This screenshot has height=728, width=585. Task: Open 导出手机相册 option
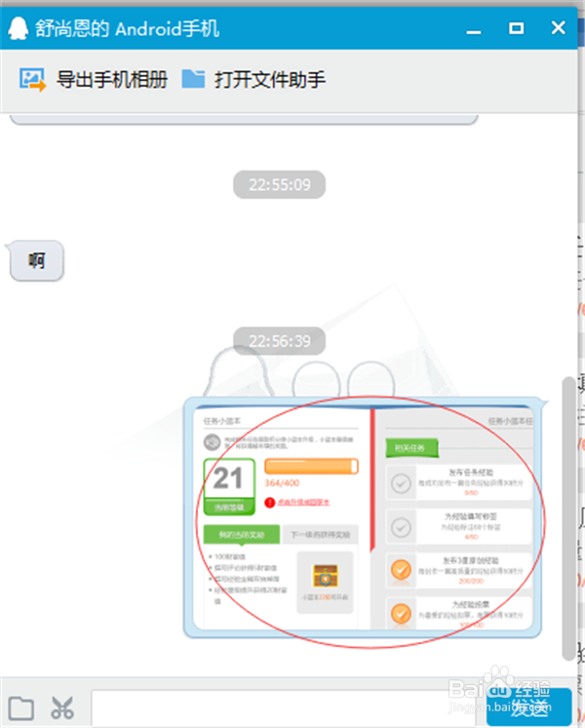coord(112,79)
